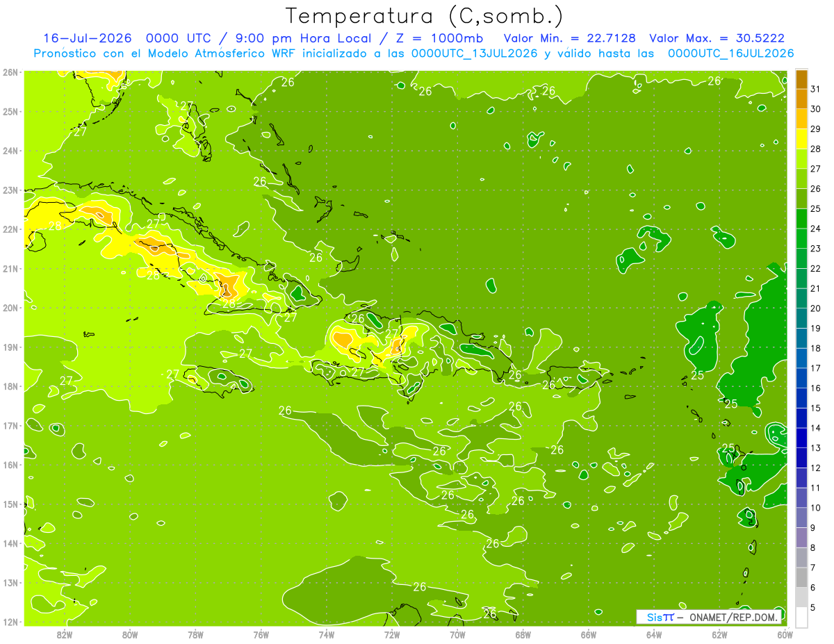Click the "15N" latitude axis label
This screenshot has height=644, width=834.
[10, 504]
